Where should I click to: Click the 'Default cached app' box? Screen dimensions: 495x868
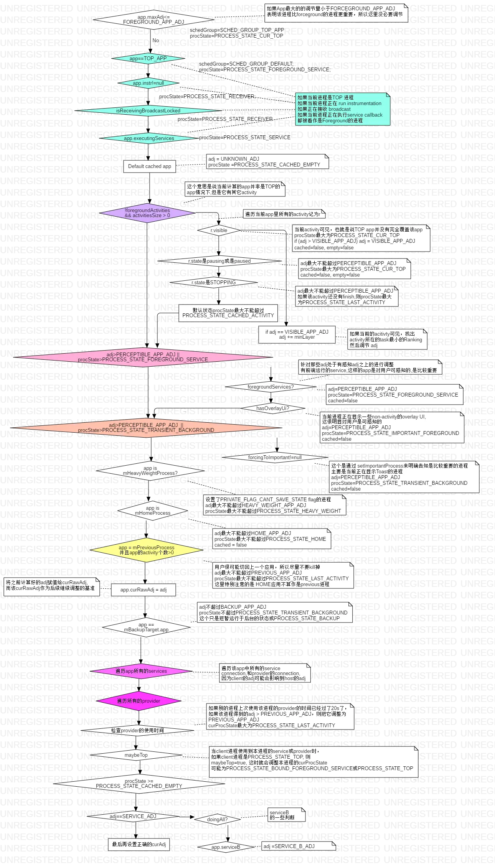click(x=150, y=166)
